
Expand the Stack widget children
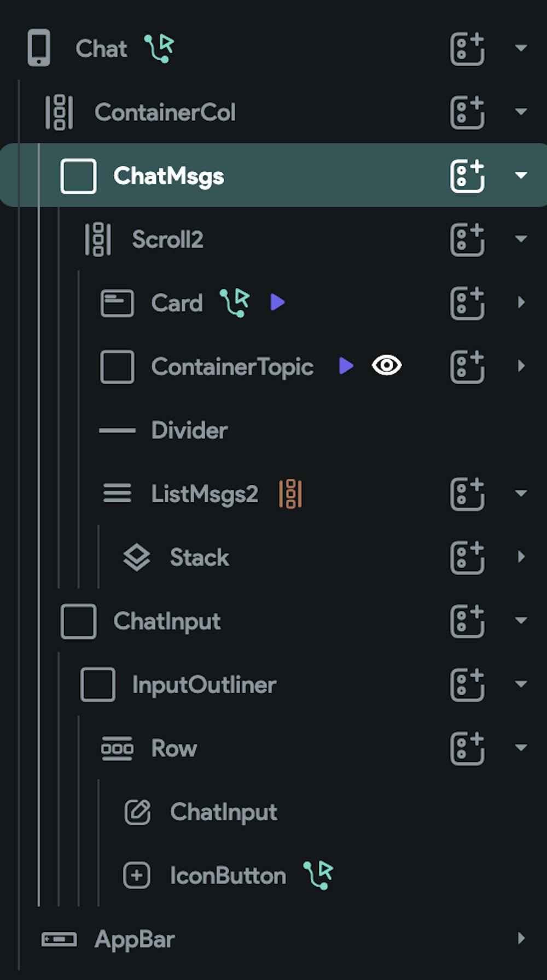(x=521, y=557)
